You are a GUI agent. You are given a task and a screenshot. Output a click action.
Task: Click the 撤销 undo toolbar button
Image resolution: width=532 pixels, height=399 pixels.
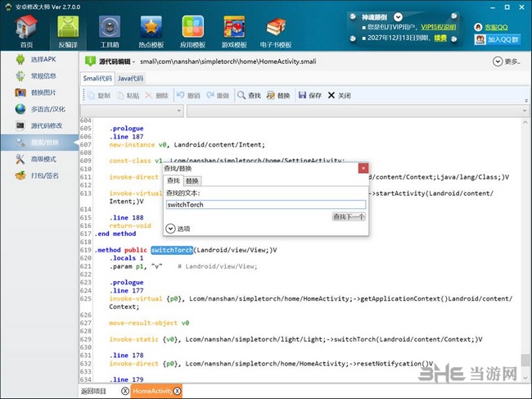(x=188, y=95)
